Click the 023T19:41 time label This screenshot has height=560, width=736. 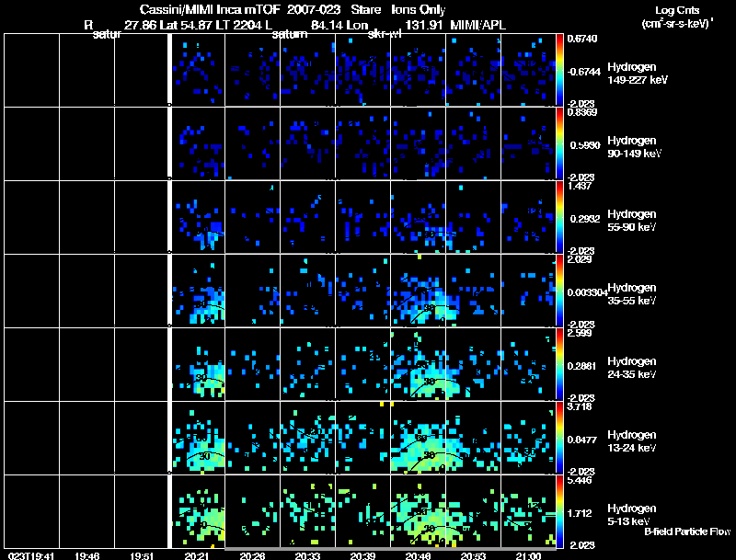click(31, 555)
